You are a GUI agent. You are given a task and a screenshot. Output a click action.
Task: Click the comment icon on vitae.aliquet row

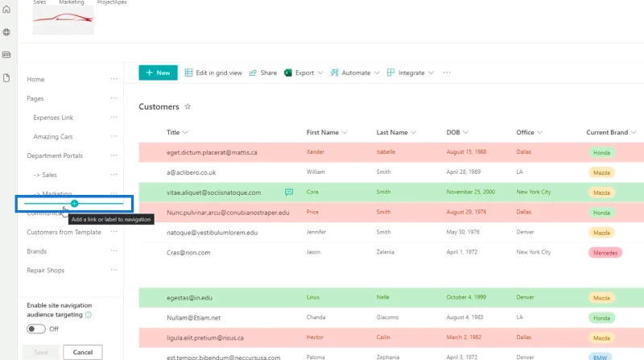tap(289, 192)
